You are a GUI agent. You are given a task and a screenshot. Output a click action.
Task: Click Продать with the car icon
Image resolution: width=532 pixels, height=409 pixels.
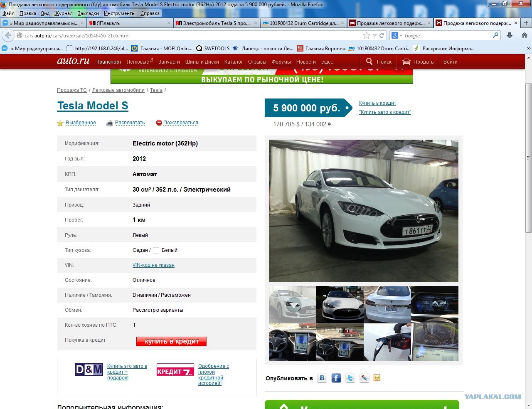pyautogui.click(x=418, y=62)
